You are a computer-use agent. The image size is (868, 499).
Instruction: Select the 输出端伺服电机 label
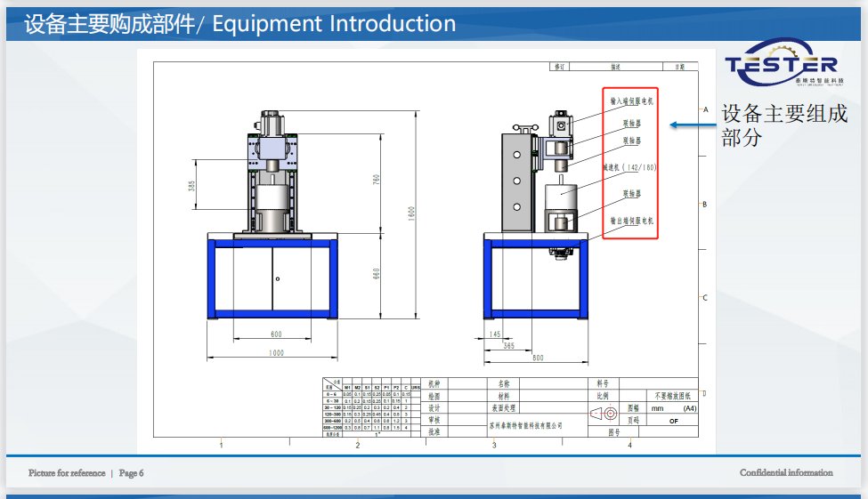point(631,220)
